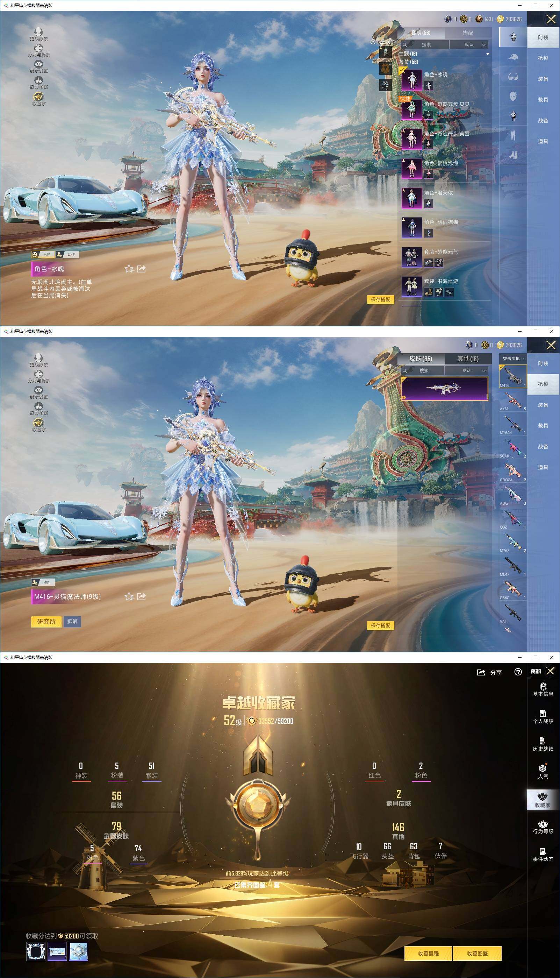Open 装备 side tab in the firearm window
Image resolution: width=560 pixels, height=978 pixels.
tap(543, 405)
